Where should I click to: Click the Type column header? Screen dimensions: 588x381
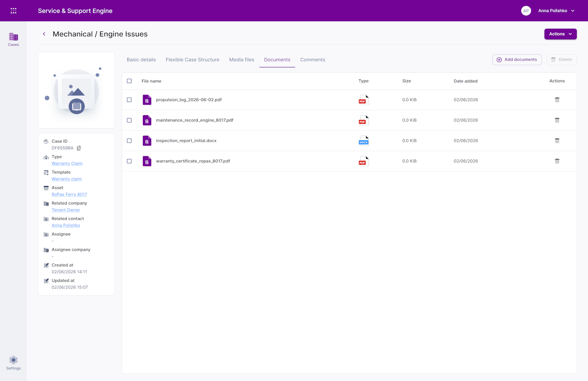[363, 81]
